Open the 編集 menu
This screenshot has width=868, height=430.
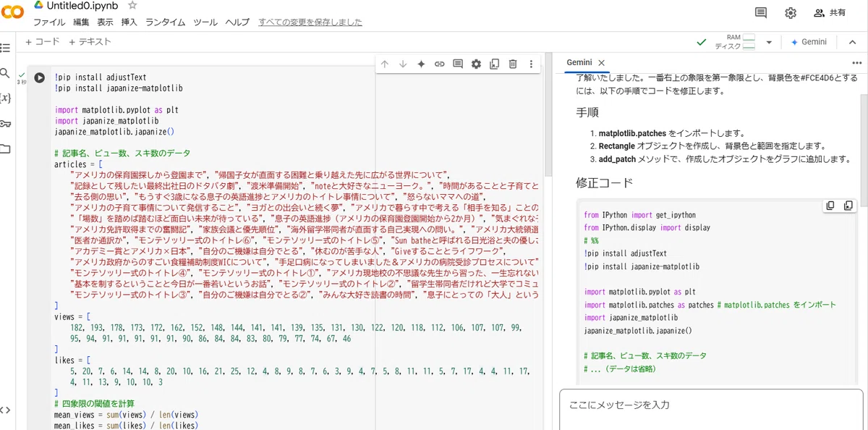point(81,22)
